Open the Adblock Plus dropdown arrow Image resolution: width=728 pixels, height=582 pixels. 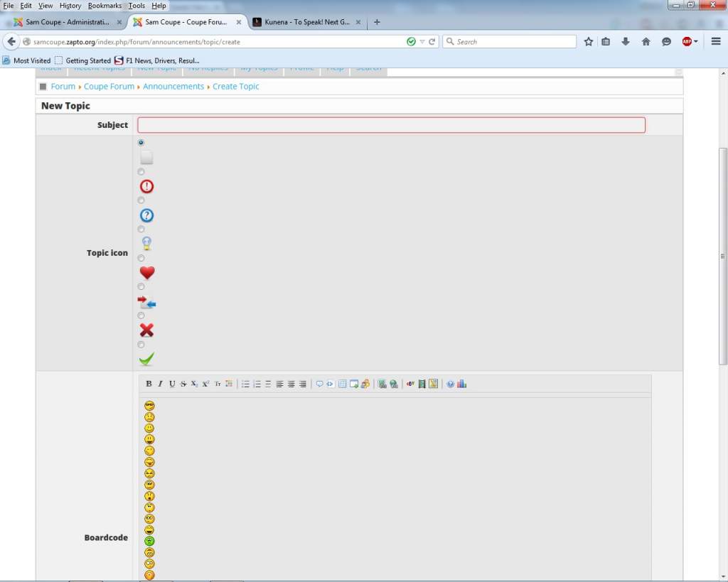pos(696,42)
